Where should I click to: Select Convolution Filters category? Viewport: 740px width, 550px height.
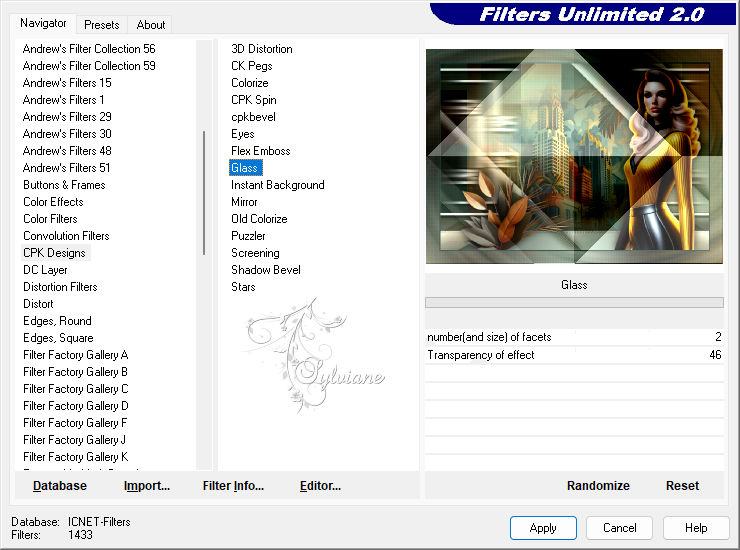(66, 236)
